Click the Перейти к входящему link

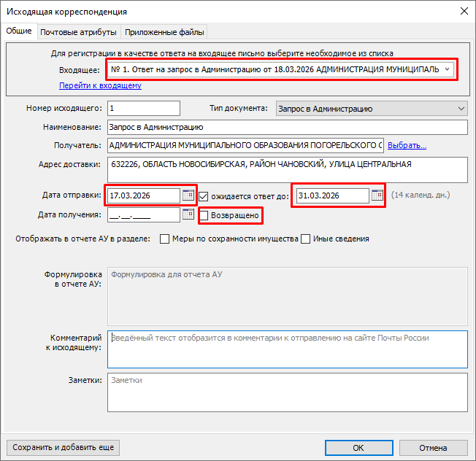(100, 85)
